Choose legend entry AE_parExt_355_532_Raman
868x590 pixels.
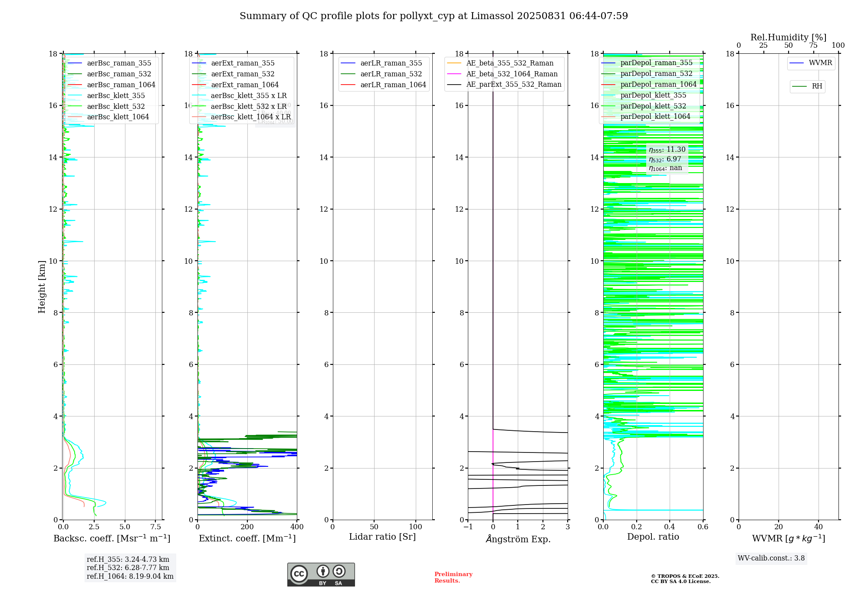pos(504,85)
